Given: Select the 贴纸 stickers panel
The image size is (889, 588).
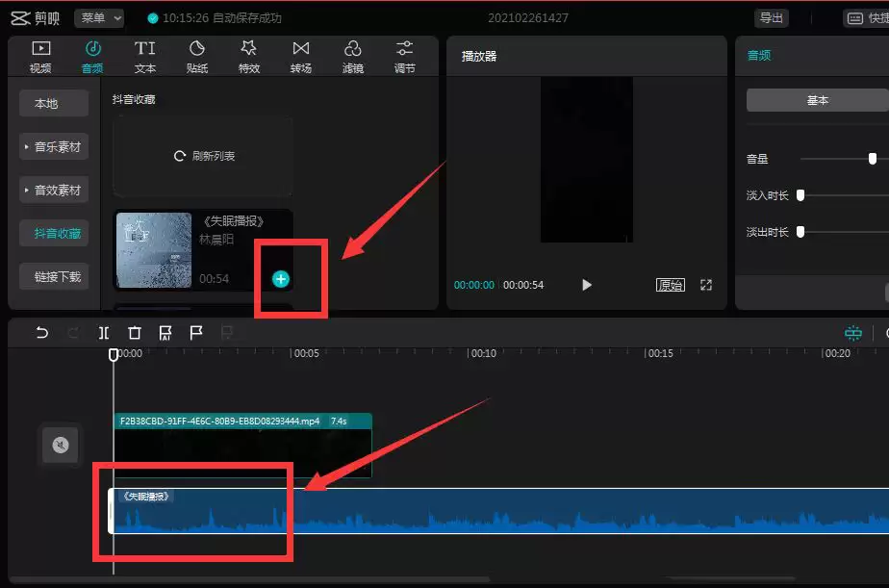Looking at the screenshot, I should coord(197,55).
